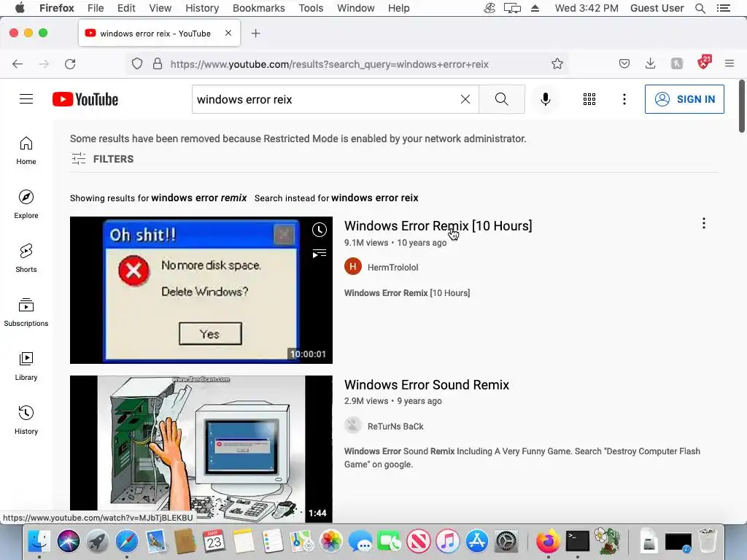
Task: Go back with Firefox back arrow
Action: coord(18,64)
